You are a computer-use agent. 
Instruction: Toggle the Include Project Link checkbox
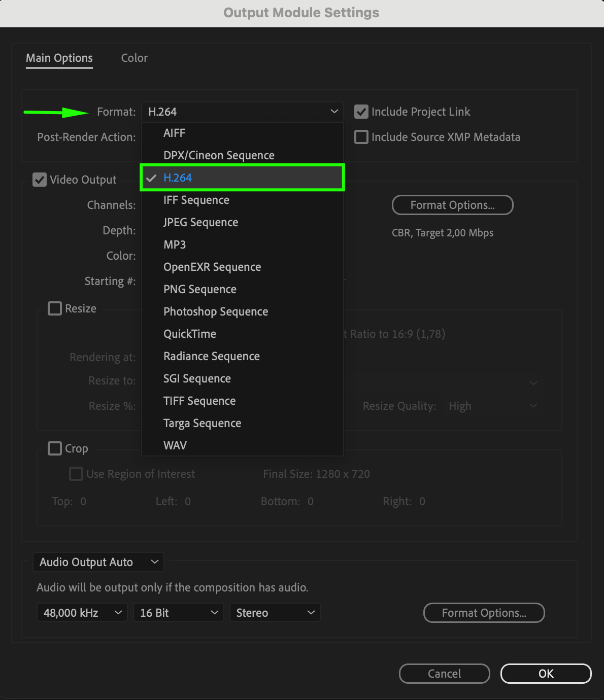point(361,112)
